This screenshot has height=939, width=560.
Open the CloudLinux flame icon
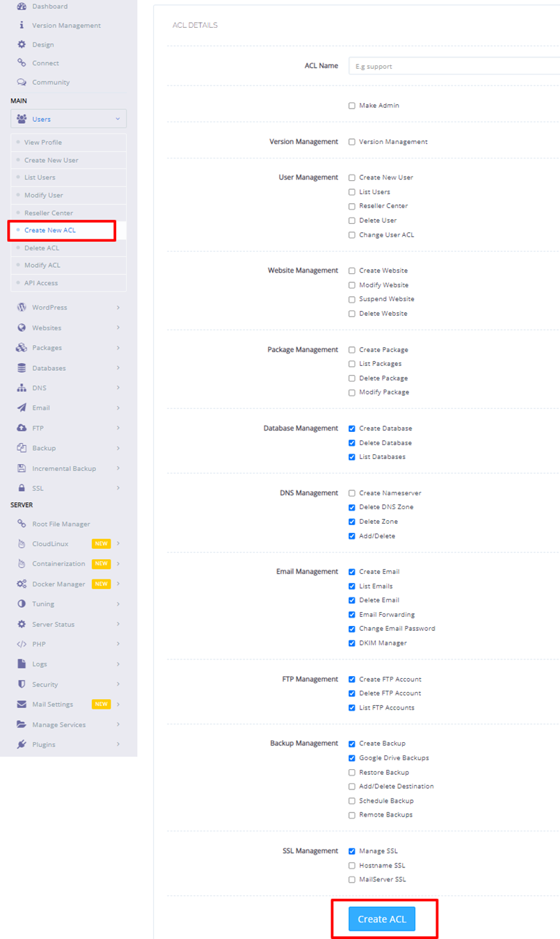22,544
